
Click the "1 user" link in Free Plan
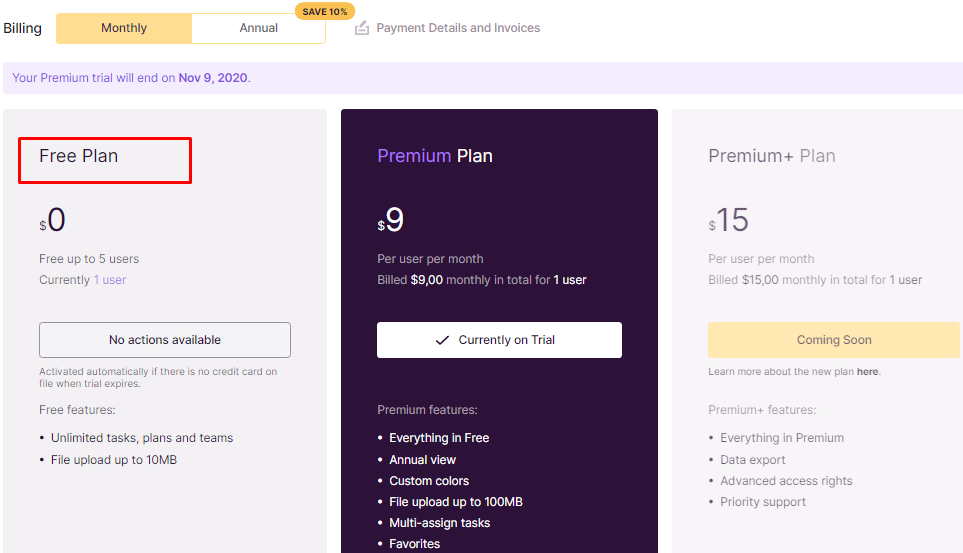(x=110, y=280)
